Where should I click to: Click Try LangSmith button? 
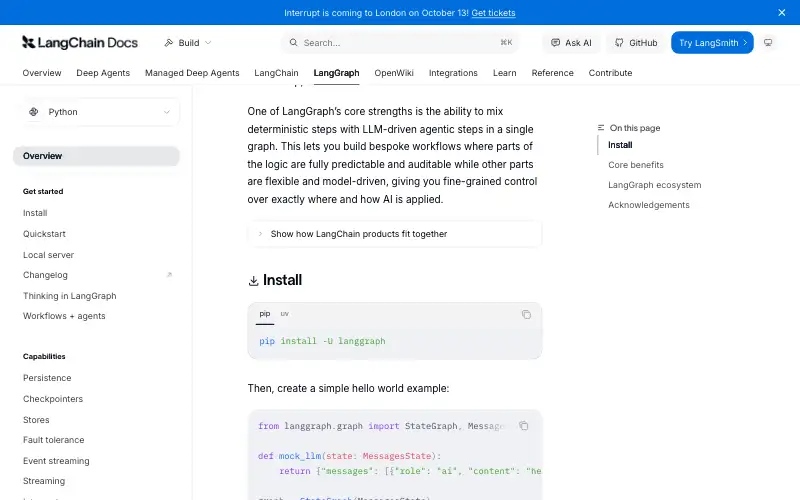point(712,43)
